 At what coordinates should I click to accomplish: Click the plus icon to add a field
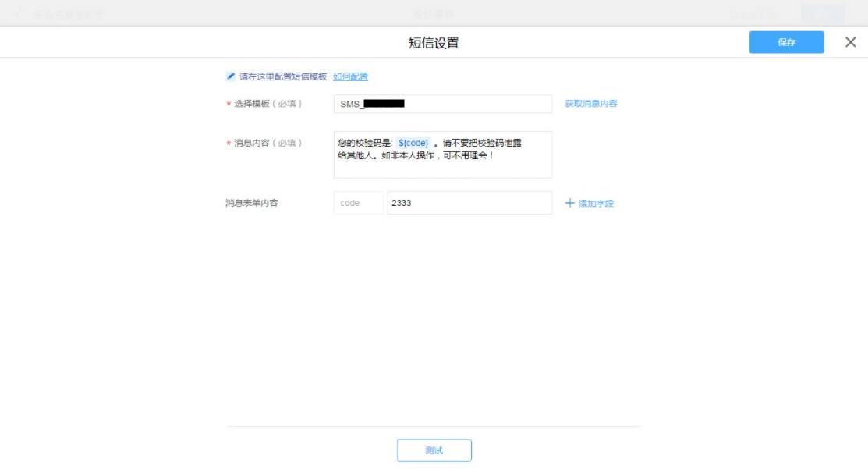tap(569, 203)
